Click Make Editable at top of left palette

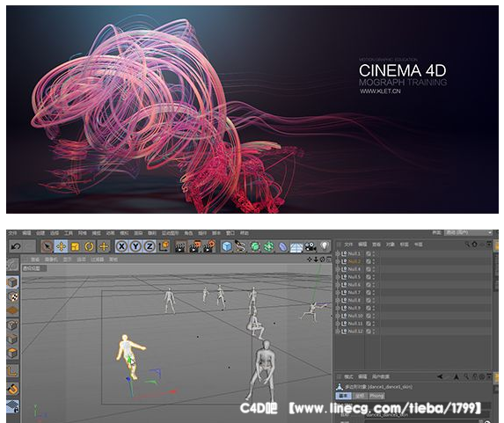pyautogui.click(x=12, y=265)
